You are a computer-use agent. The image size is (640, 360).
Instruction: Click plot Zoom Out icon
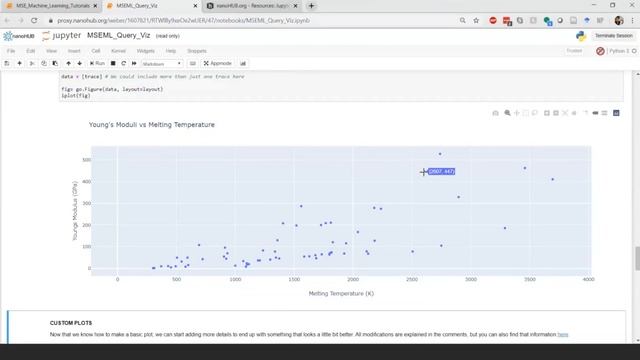click(x=556, y=113)
